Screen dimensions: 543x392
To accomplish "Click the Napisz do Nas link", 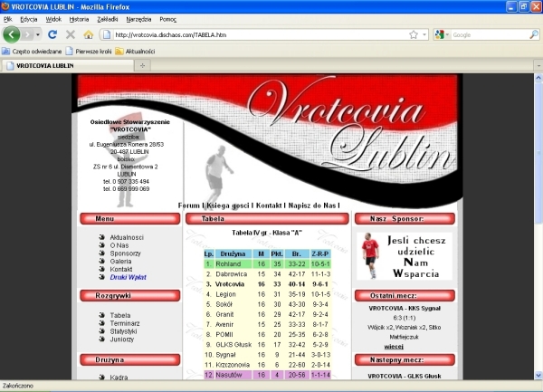I will pyautogui.click(x=312, y=206).
